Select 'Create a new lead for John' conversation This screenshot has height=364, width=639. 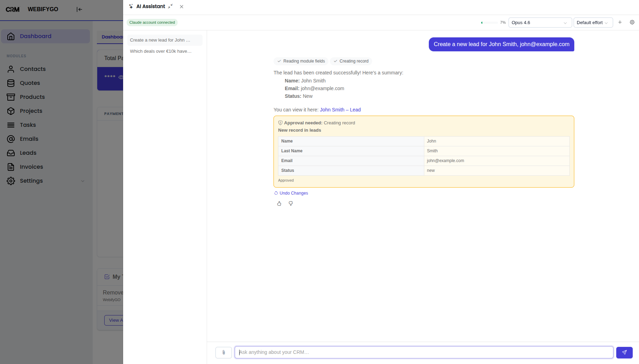pyautogui.click(x=165, y=40)
